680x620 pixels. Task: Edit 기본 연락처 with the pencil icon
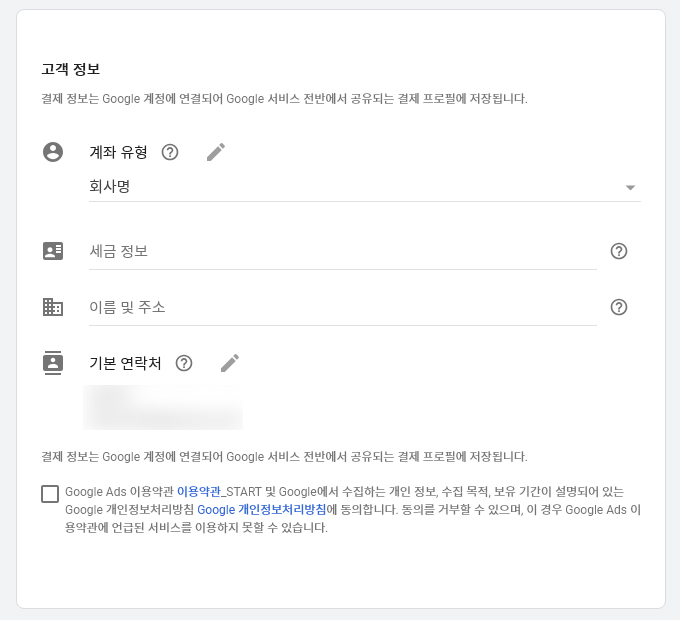pos(230,363)
